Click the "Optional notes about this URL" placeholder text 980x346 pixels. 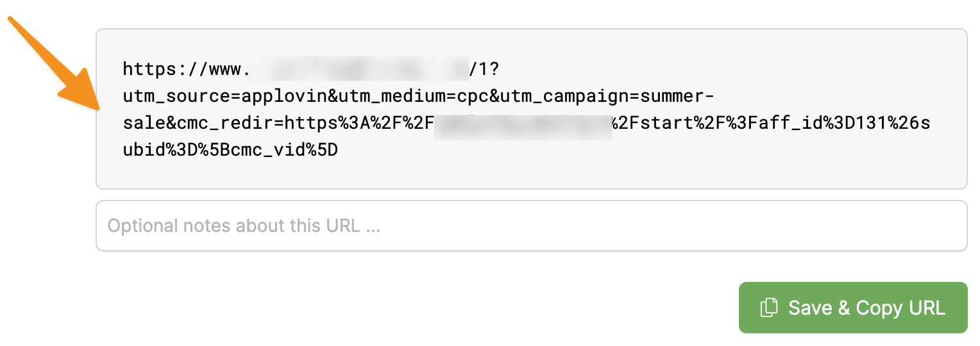(x=244, y=226)
